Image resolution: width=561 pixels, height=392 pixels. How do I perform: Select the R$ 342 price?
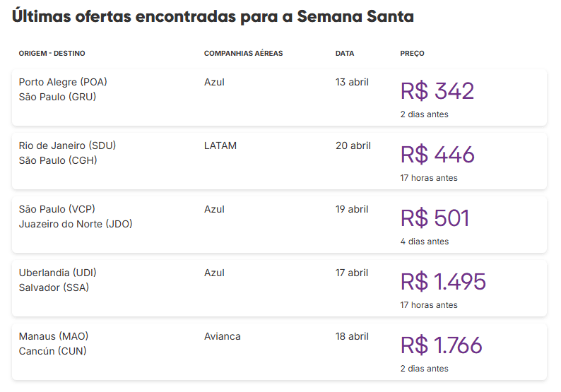437,91
